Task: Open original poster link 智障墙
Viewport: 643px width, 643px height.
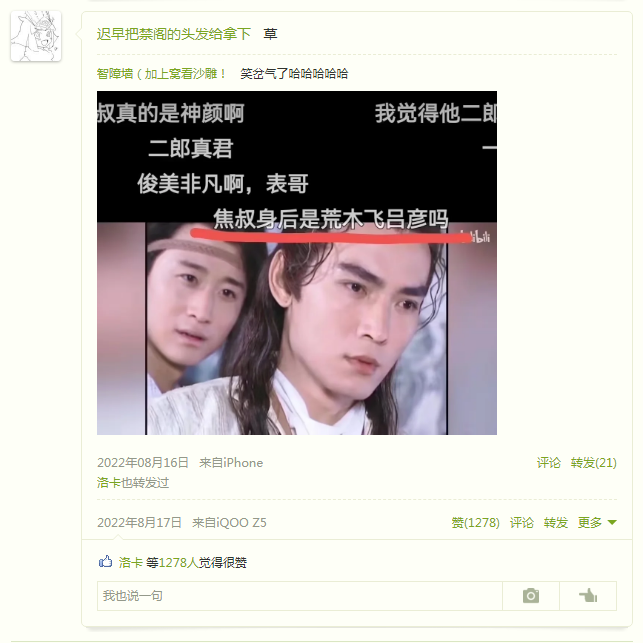Action: (162, 74)
